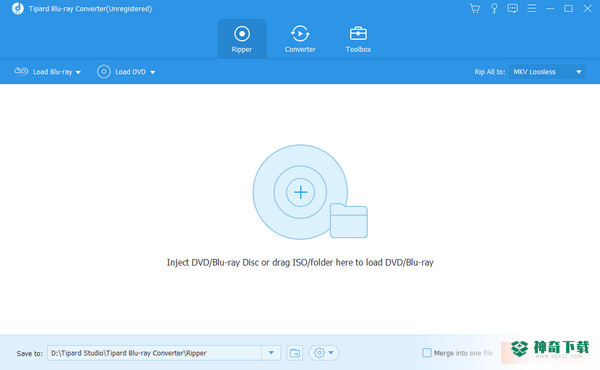The width and height of the screenshot is (600, 370).
Task: Close the Tipard Blu-ray Converter window
Action: point(587,8)
